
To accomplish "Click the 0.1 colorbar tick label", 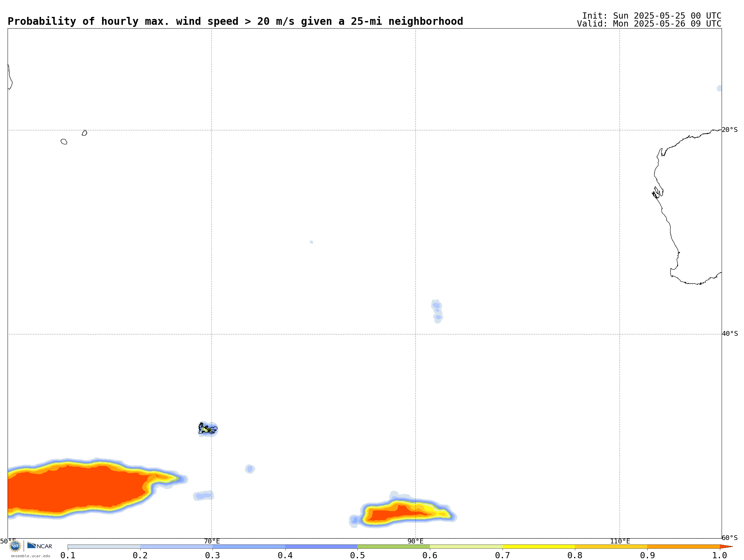I will pos(68,555).
